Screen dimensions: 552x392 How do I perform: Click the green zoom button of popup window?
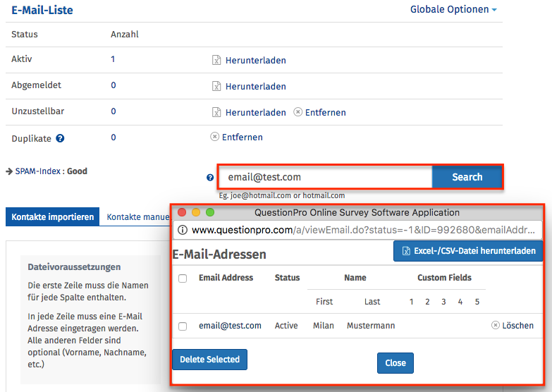click(x=210, y=212)
